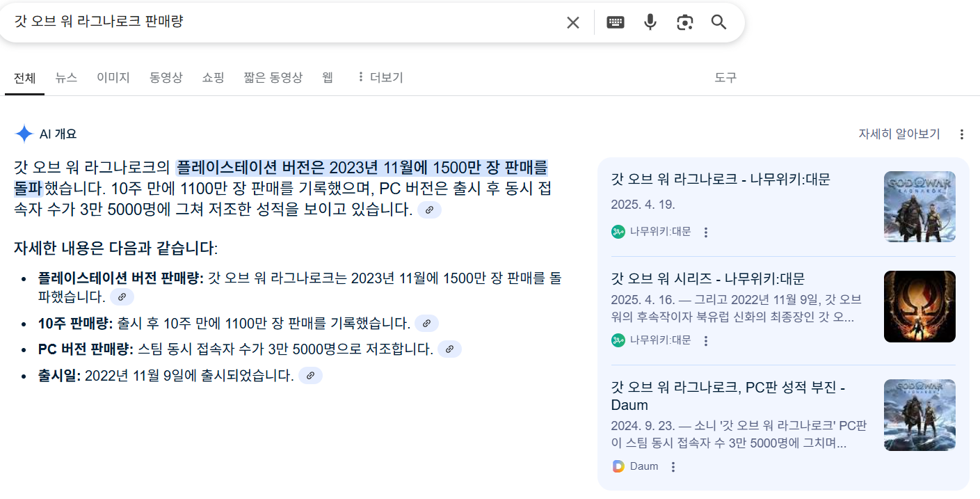Click the God of War Ragnarök cover thumbnail of the 라그나로크 - 나무위키 result
The image size is (980, 499).
pyautogui.click(x=919, y=207)
